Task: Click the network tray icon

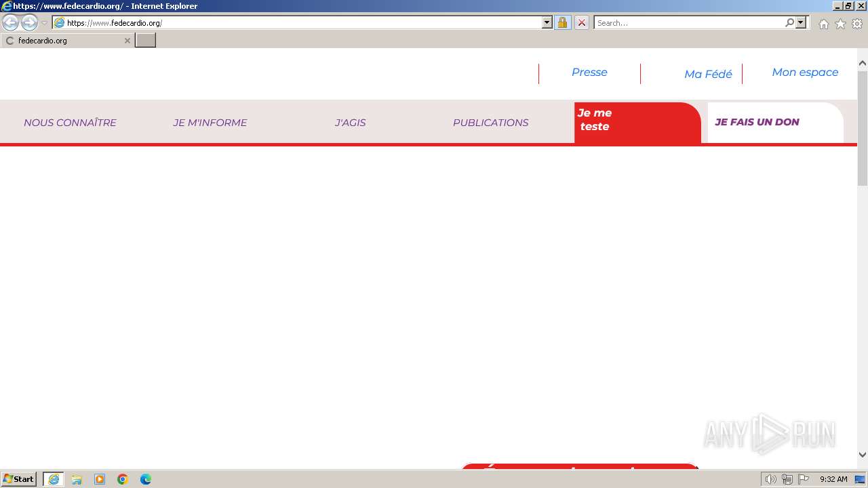Action: pos(787,479)
